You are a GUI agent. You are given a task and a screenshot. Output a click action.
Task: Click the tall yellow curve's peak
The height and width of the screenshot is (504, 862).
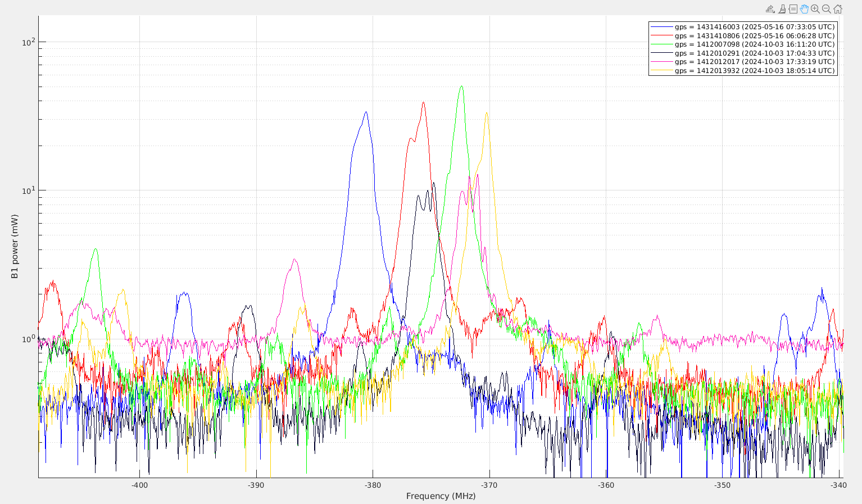[487, 113]
